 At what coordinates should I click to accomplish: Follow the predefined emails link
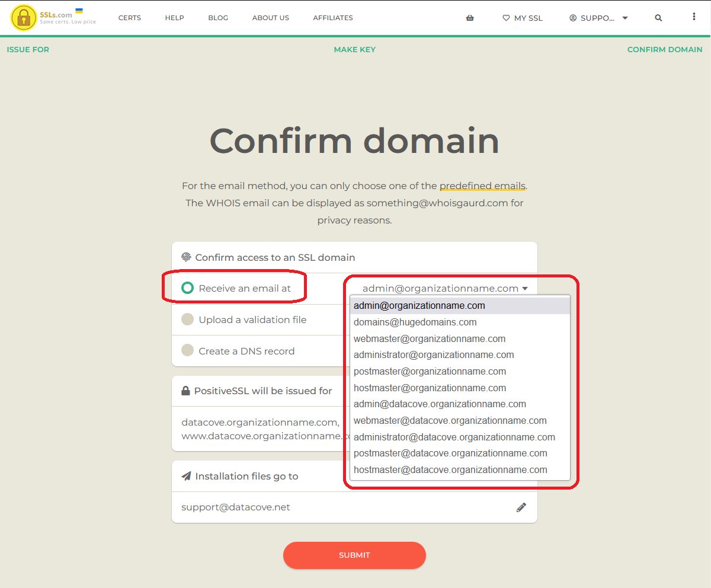482,186
